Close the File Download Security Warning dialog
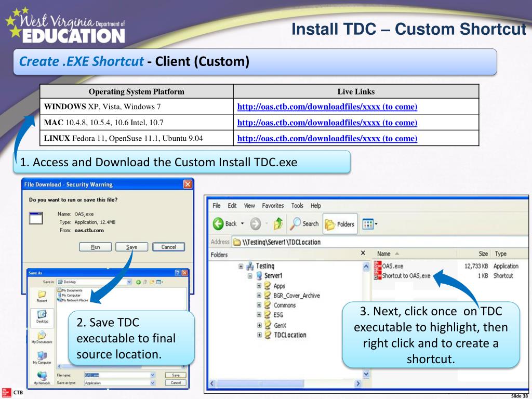The image size is (532, 399). coord(187,184)
